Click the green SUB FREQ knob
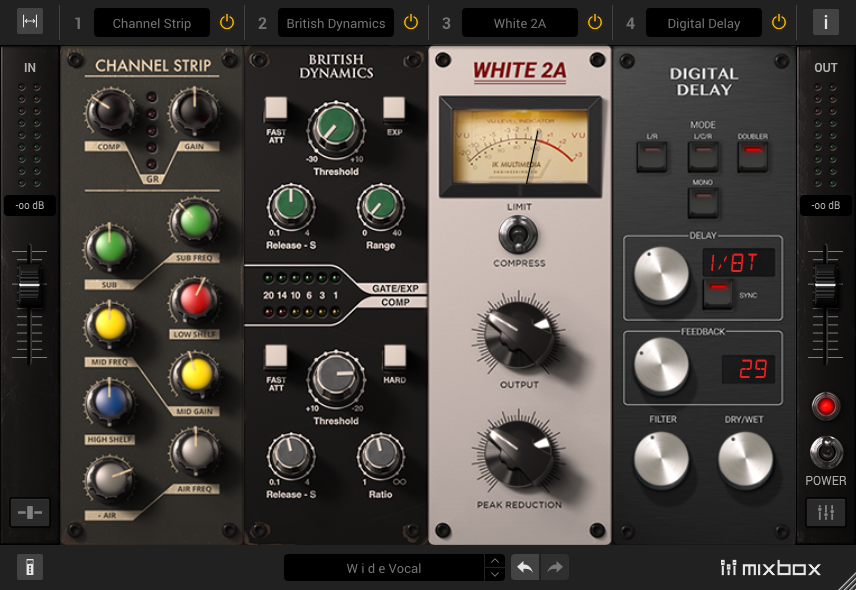 click(194, 220)
